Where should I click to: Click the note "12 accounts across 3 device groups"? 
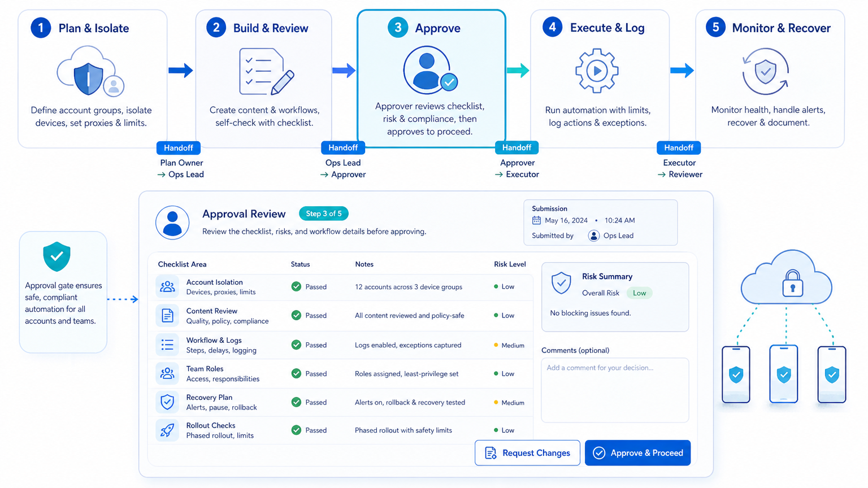point(409,287)
